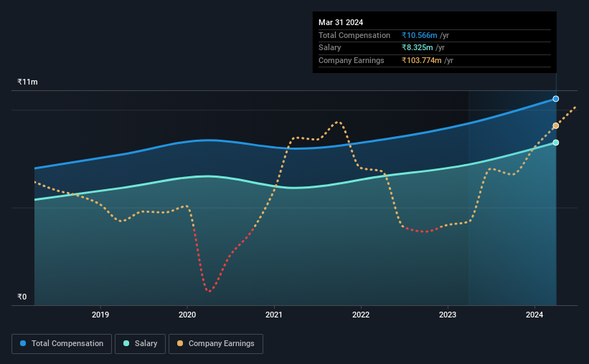Viewport: 589px width, 364px height.
Task: Click the teal dot in Salary legend
Action: (126, 343)
